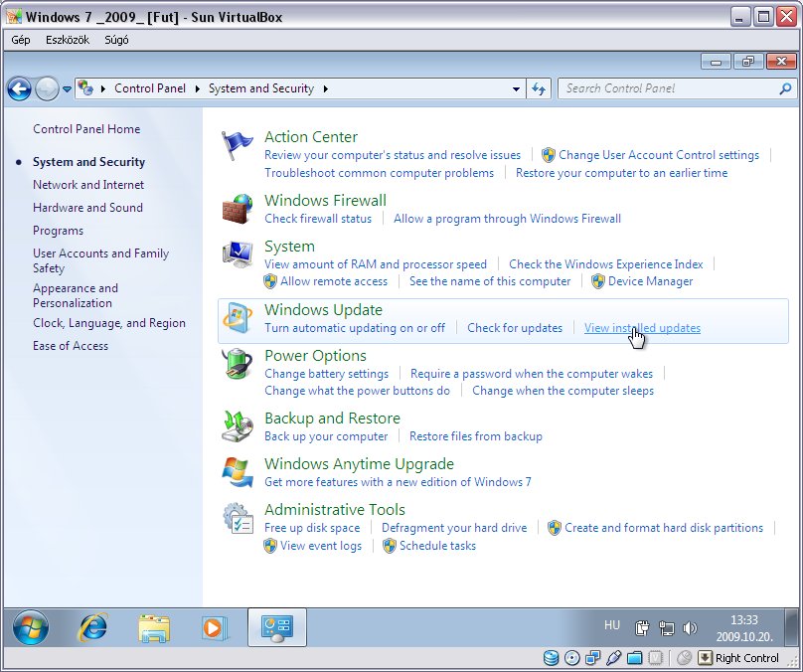803x672 pixels.
Task: Open the Action Center flag icon
Action: pos(238,145)
